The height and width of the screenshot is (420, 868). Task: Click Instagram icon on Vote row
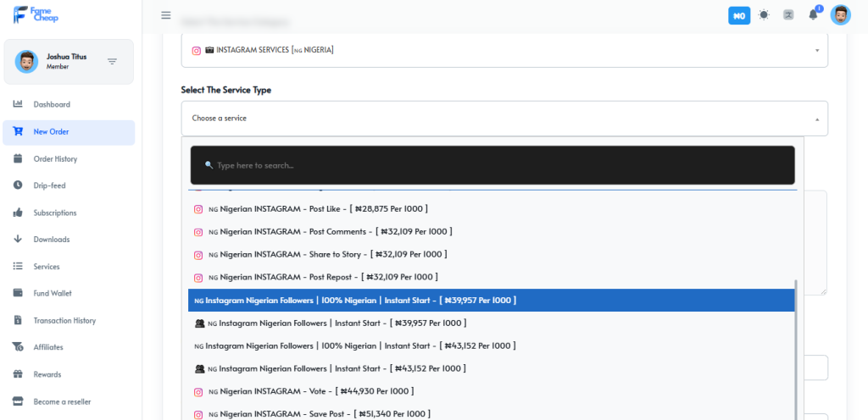coord(198,392)
